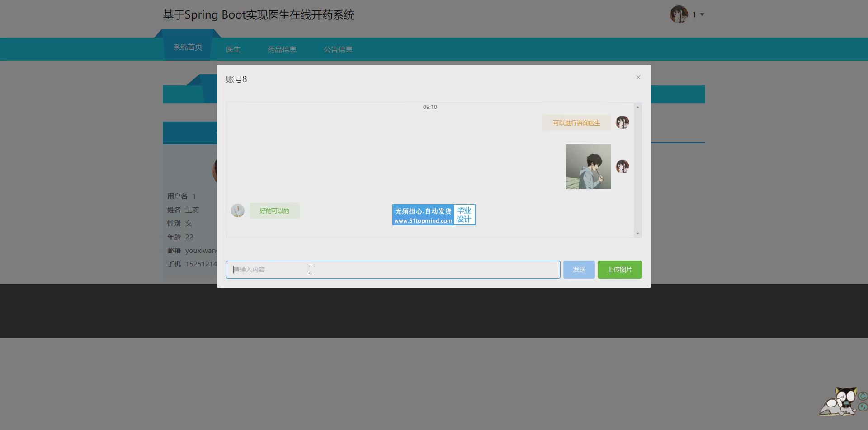Click the user avatar in the top header
Screen dimensions: 868x430
tap(679, 14)
